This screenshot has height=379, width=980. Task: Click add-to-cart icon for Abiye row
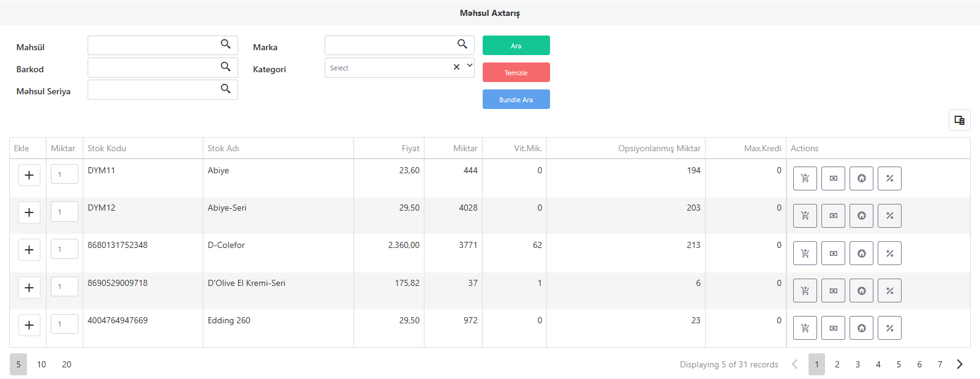pos(805,178)
